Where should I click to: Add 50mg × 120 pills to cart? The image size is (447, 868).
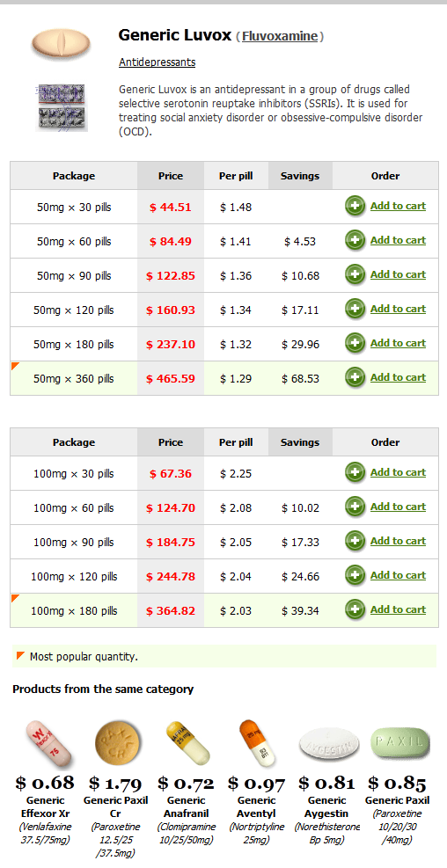click(x=398, y=309)
